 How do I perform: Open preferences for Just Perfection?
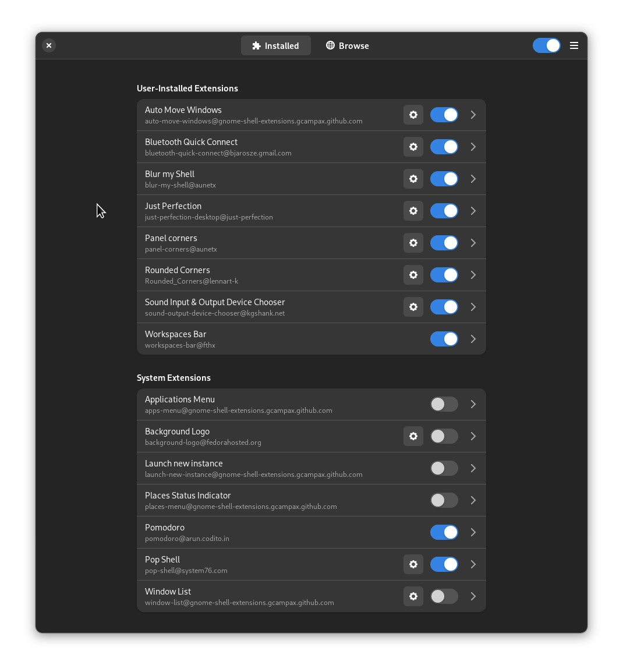tap(413, 211)
